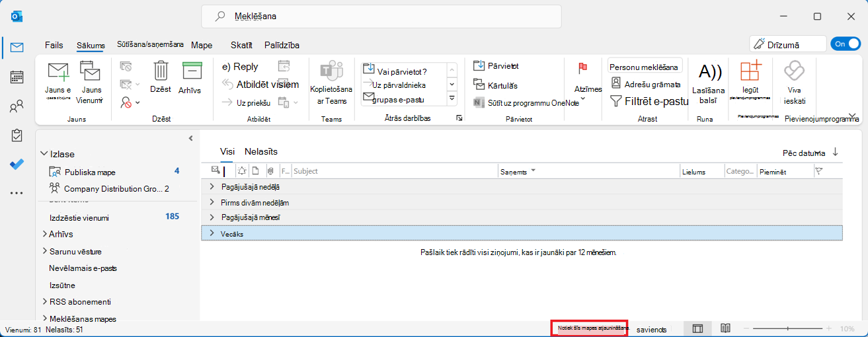Forward message with Uz priekšu
The image size is (868, 337).
(x=245, y=102)
